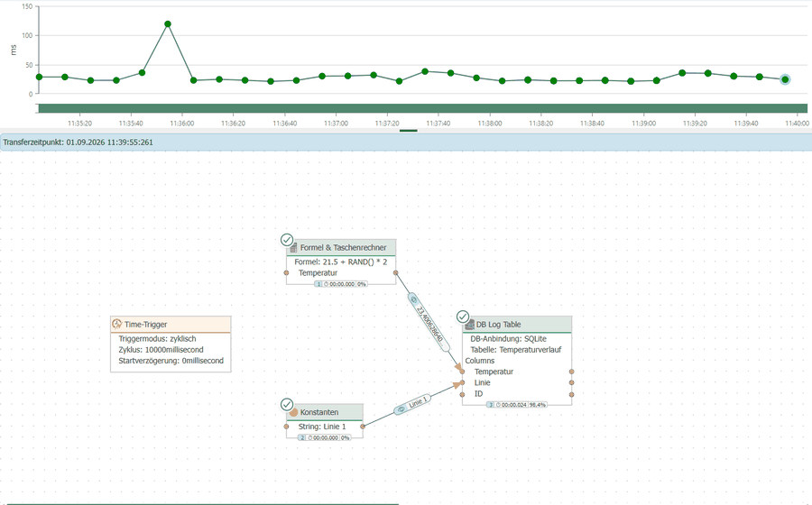Click the 11:40:00 time axis label
The image size is (812, 505).
pos(797,124)
